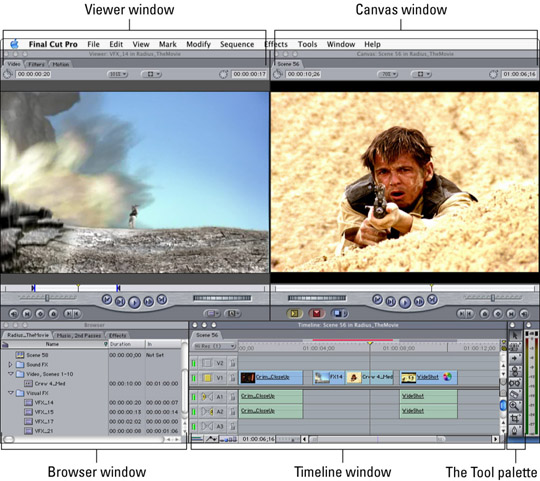Select the Crop tool in Tool palette
This screenshot has width=540, height=481.
point(515,418)
